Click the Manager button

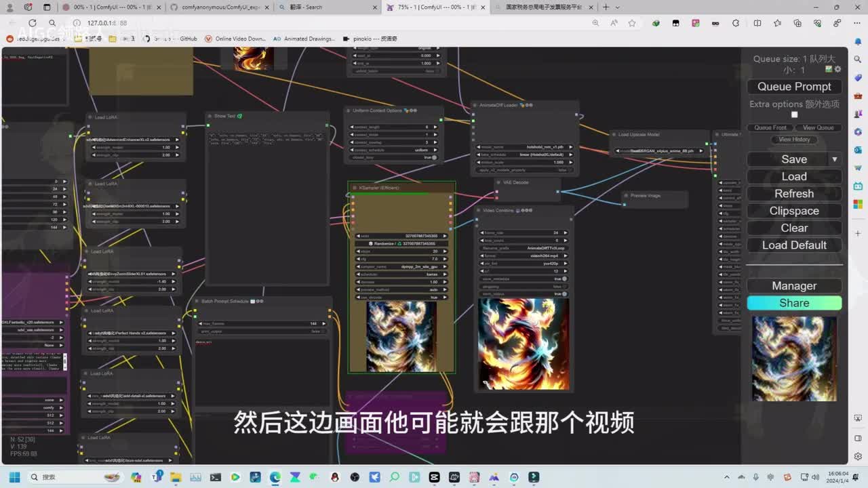tap(794, 286)
